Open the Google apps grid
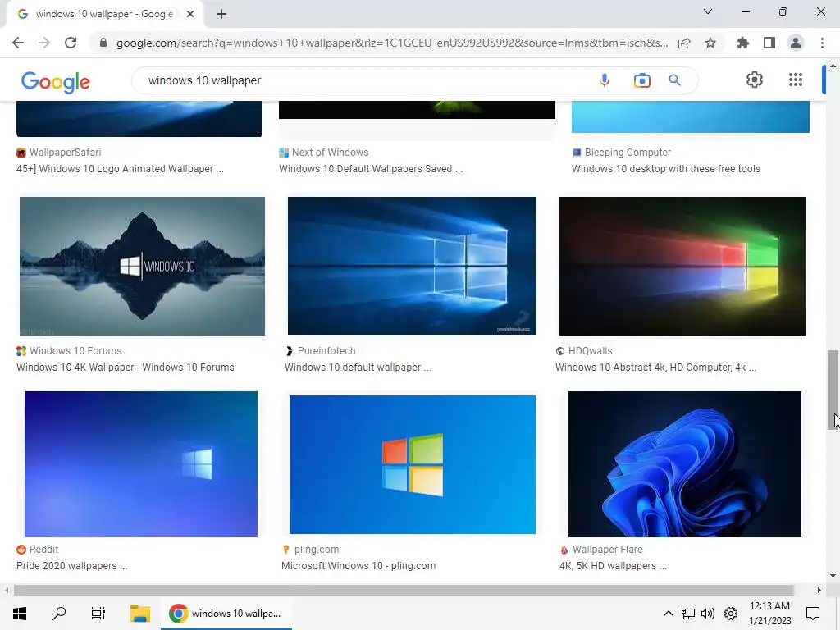 pyautogui.click(x=796, y=80)
